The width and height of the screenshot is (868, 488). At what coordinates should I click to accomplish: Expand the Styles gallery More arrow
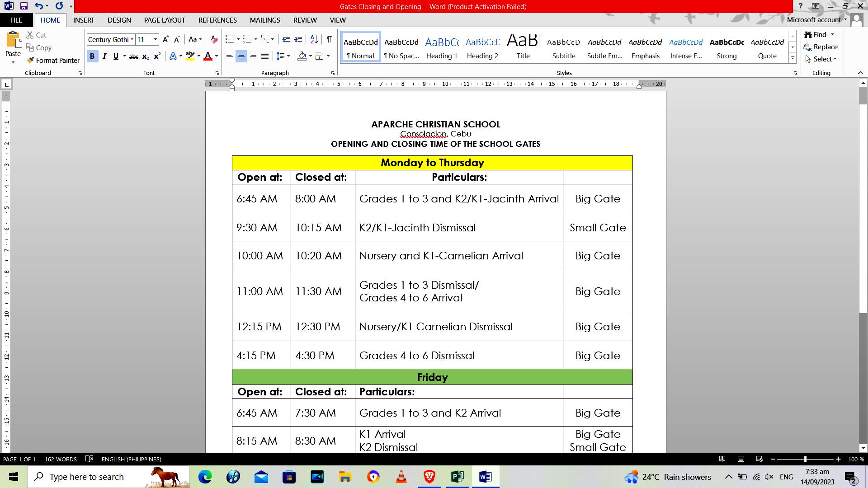(x=793, y=58)
